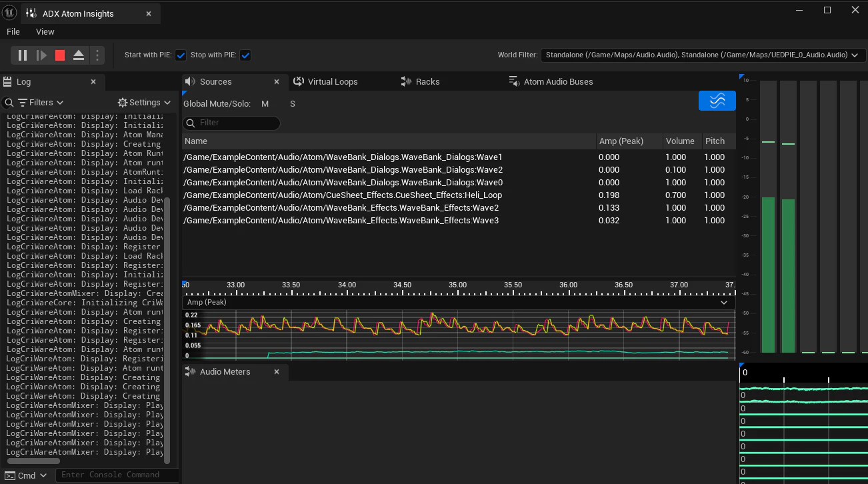The width and height of the screenshot is (868, 484).
Task: Close the Sources tab
Action: click(x=277, y=81)
